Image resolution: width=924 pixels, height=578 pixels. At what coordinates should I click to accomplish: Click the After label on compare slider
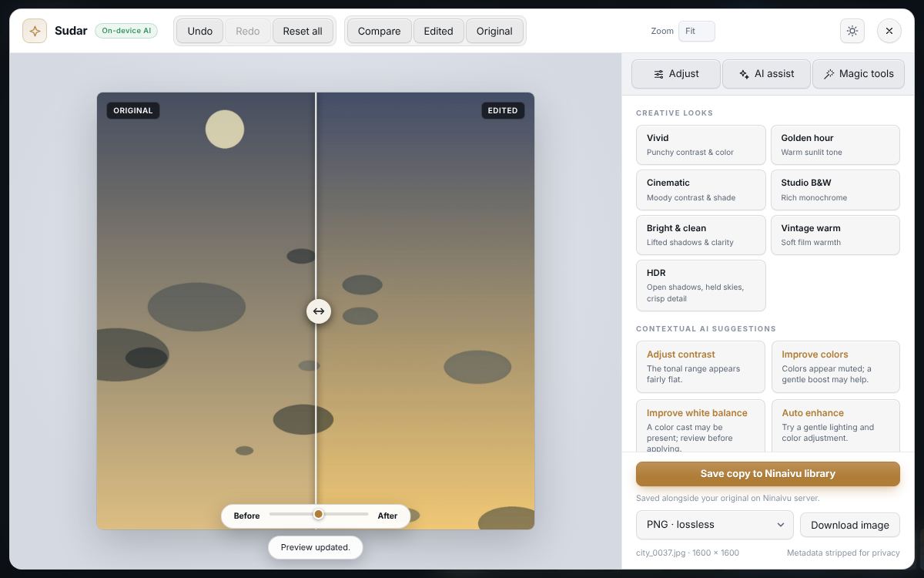point(387,516)
